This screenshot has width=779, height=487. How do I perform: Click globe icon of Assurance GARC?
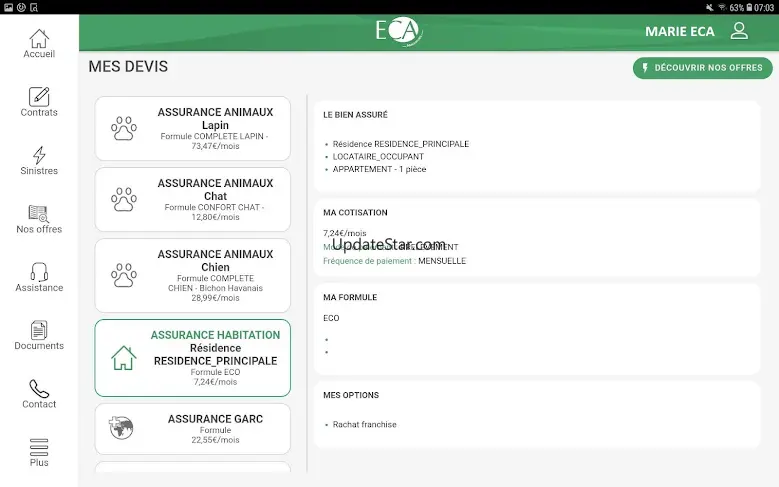pos(121,428)
